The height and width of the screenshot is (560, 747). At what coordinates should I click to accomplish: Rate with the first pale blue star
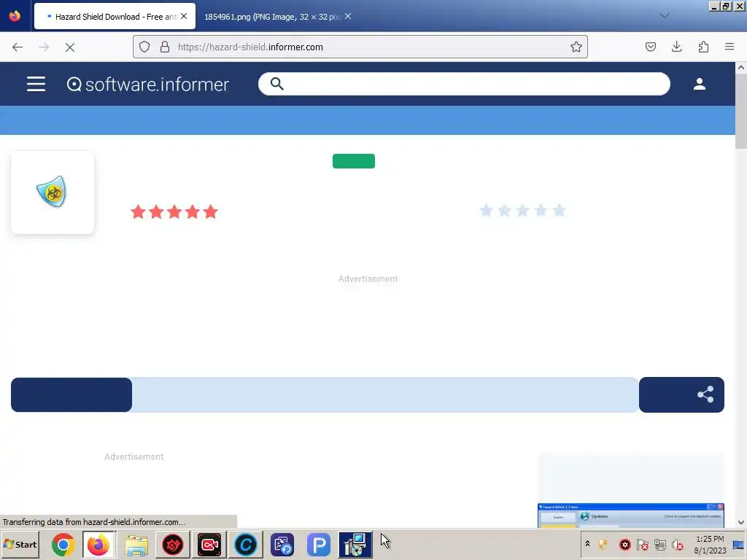point(486,211)
